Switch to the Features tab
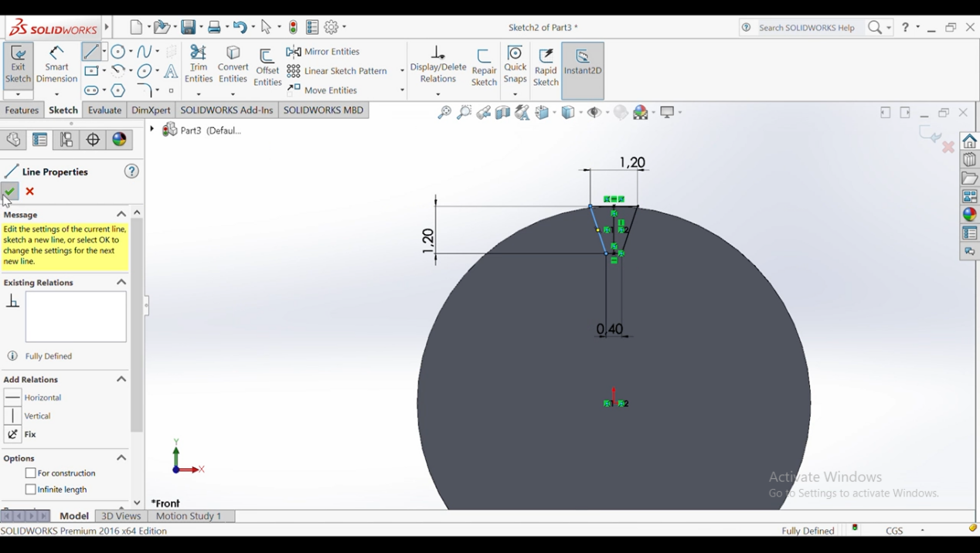Viewport: 980px width, 553px height. (x=22, y=110)
